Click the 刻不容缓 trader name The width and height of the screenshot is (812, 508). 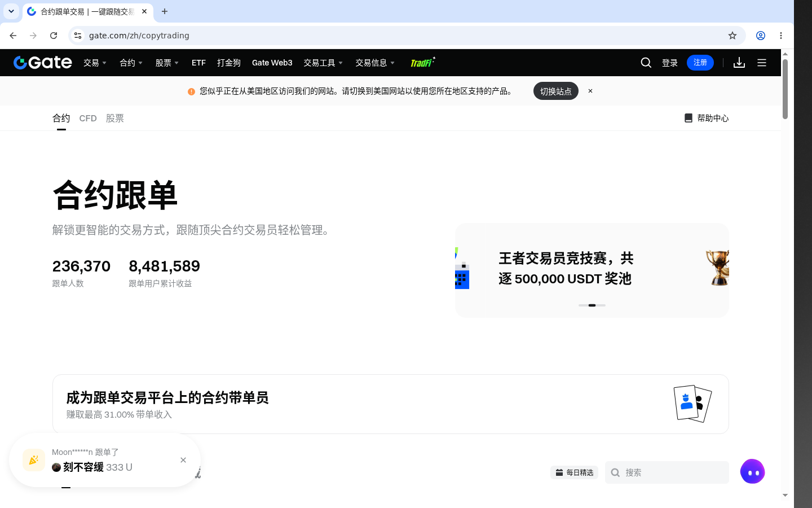83,467
